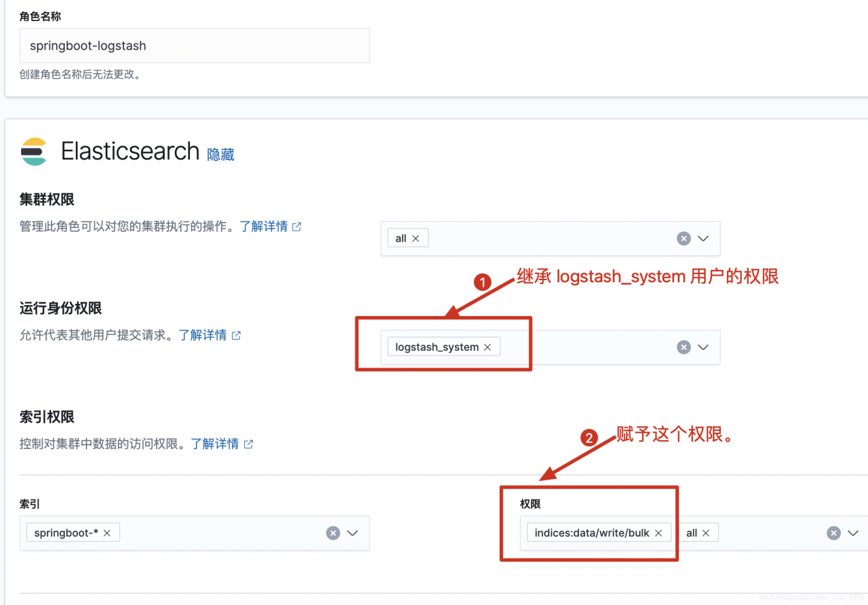Hide the Elasticsearch section via 隐藏 link
The height and width of the screenshot is (605, 868).
pyautogui.click(x=220, y=154)
